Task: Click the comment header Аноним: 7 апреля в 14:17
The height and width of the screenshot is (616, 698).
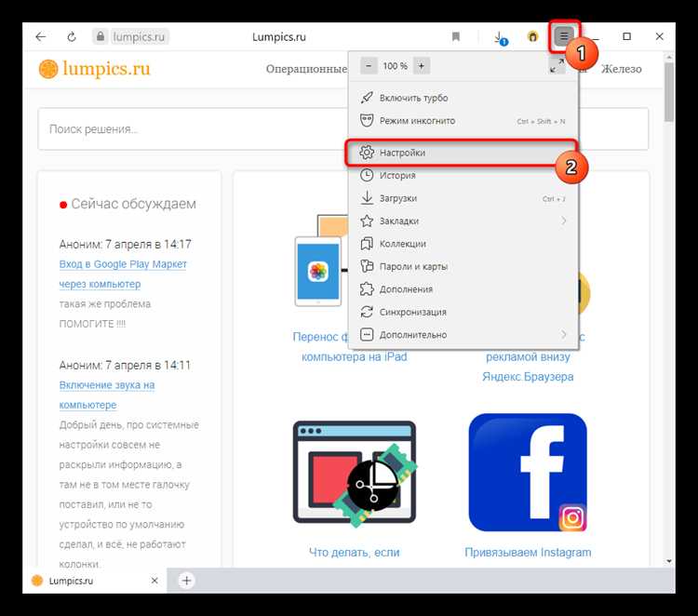Action: pyautogui.click(x=125, y=244)
